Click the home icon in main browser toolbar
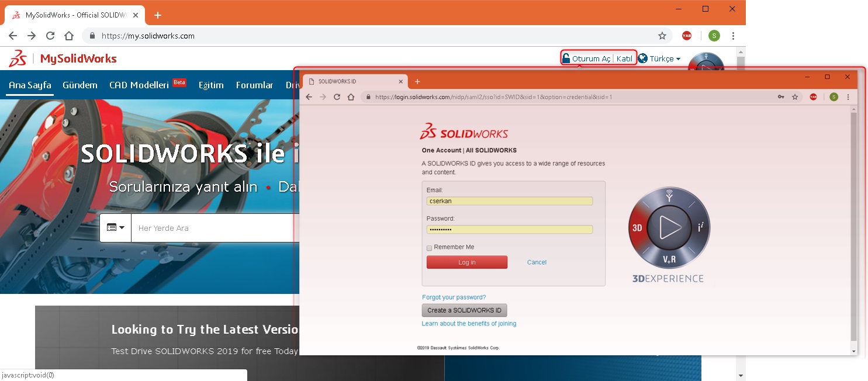868x381 pixels. (x=69, y=36)
